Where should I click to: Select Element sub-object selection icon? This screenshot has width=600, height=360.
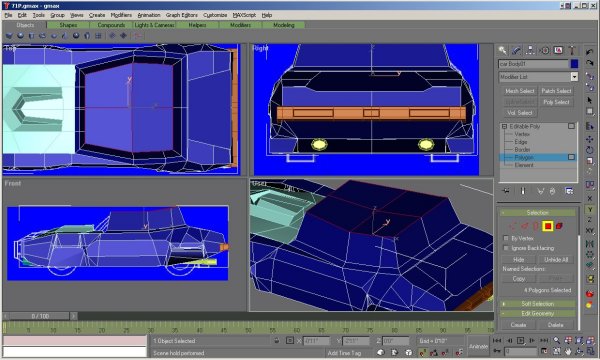pos(559,226)
